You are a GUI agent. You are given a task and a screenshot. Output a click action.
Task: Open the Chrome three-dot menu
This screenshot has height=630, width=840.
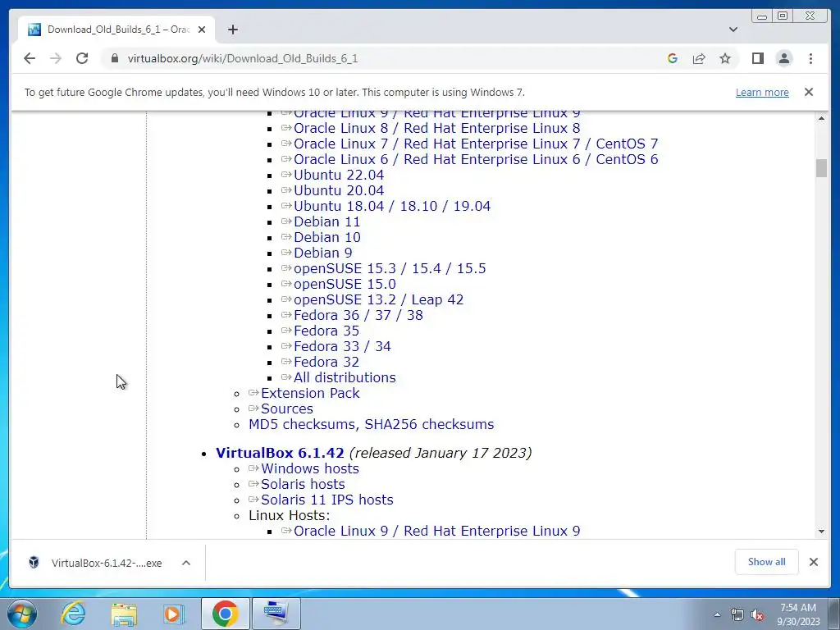pyautogui.click(x=810, y=58)
